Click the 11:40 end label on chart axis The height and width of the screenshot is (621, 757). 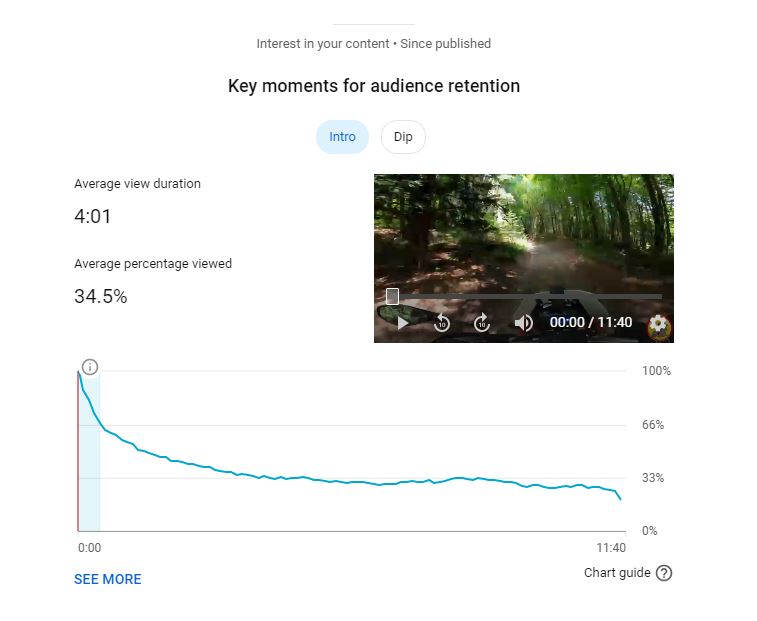[610, 548]
